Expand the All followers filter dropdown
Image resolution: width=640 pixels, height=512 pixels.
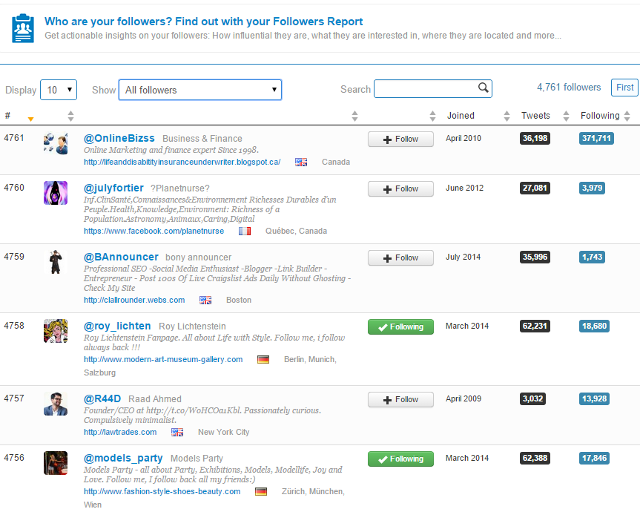click(x=200, y=90)
